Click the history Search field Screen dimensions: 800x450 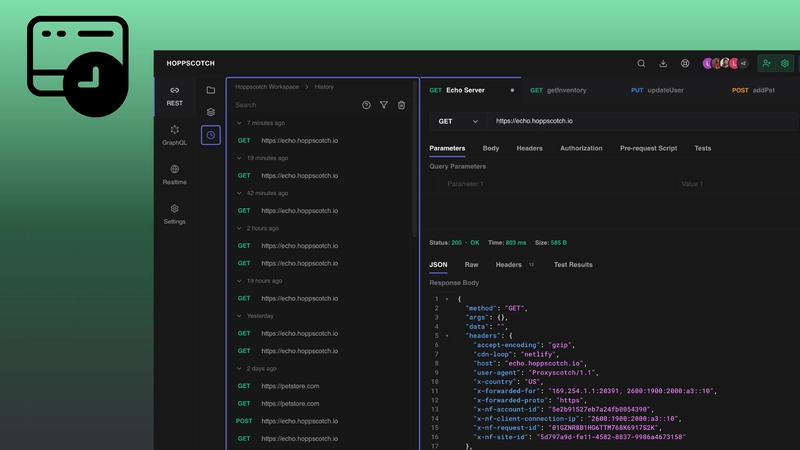click(295, 105)
